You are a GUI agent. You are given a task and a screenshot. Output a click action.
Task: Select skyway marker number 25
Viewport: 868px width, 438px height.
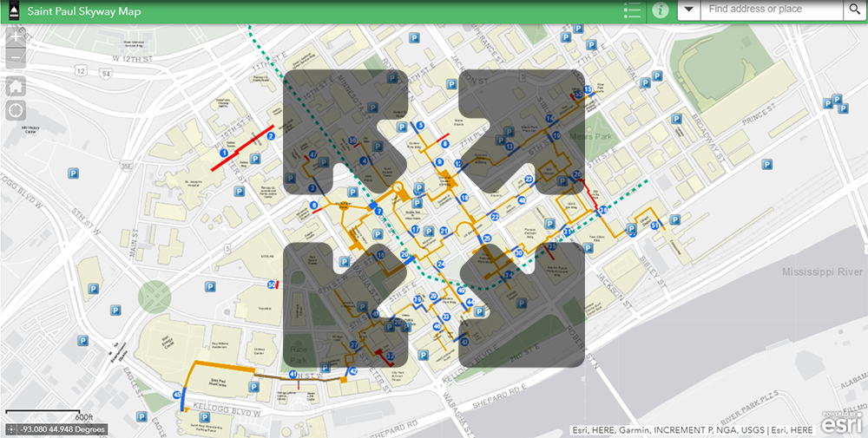tap(487, 239)
